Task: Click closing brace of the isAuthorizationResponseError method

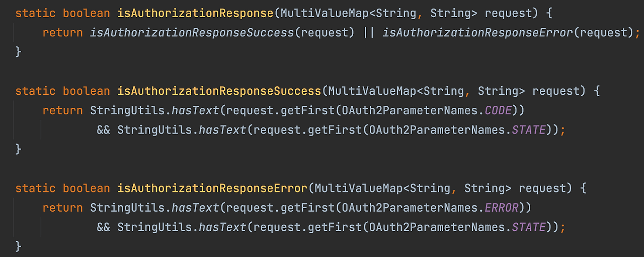Action: tap(19, 246)
